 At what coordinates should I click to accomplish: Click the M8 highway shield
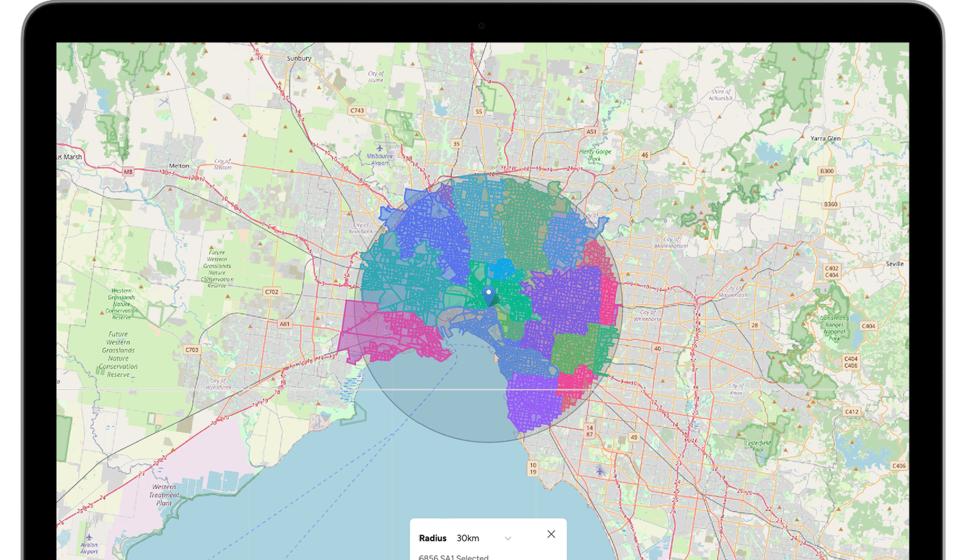click(128, 171)
